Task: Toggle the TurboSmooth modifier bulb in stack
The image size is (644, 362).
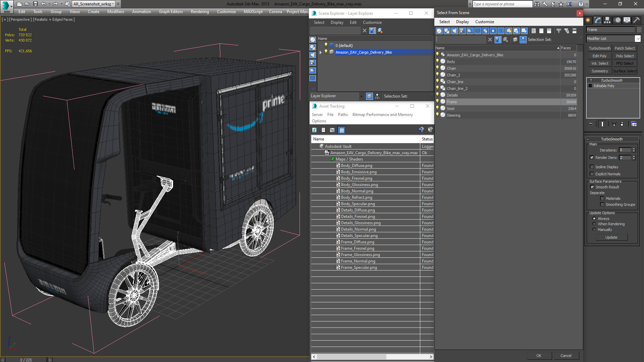Action: point(591,80)
